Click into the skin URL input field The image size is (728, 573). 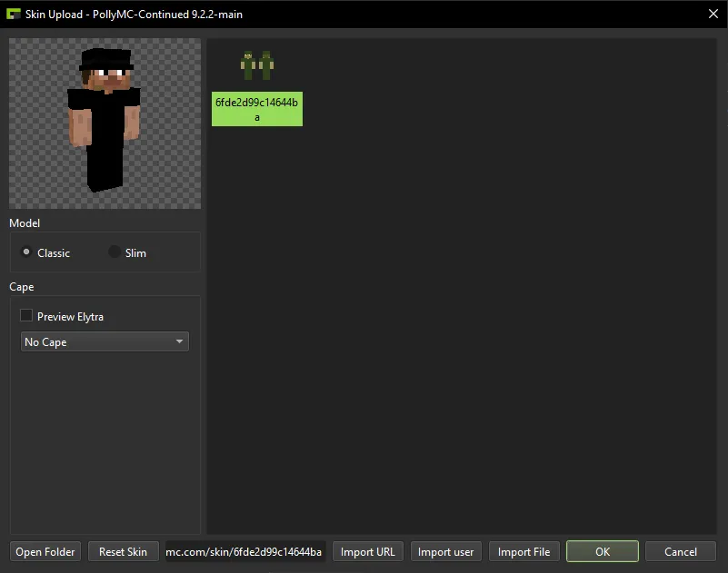pos(245,551)
